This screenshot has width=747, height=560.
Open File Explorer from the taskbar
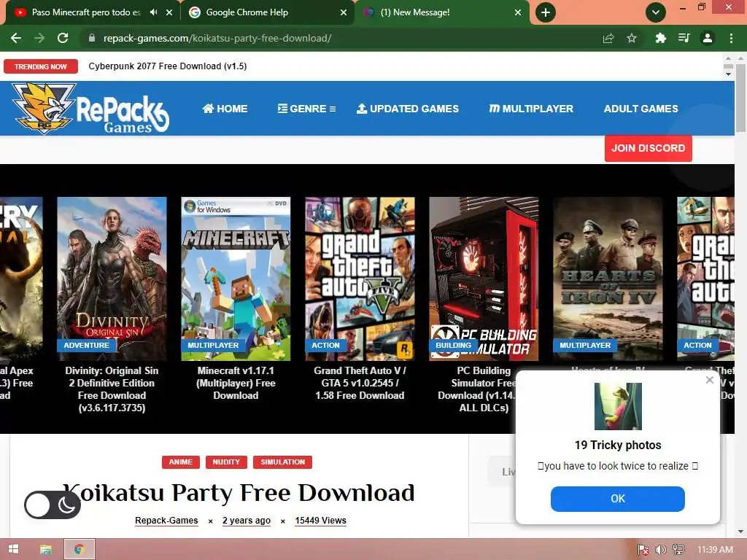pos(46,550)
